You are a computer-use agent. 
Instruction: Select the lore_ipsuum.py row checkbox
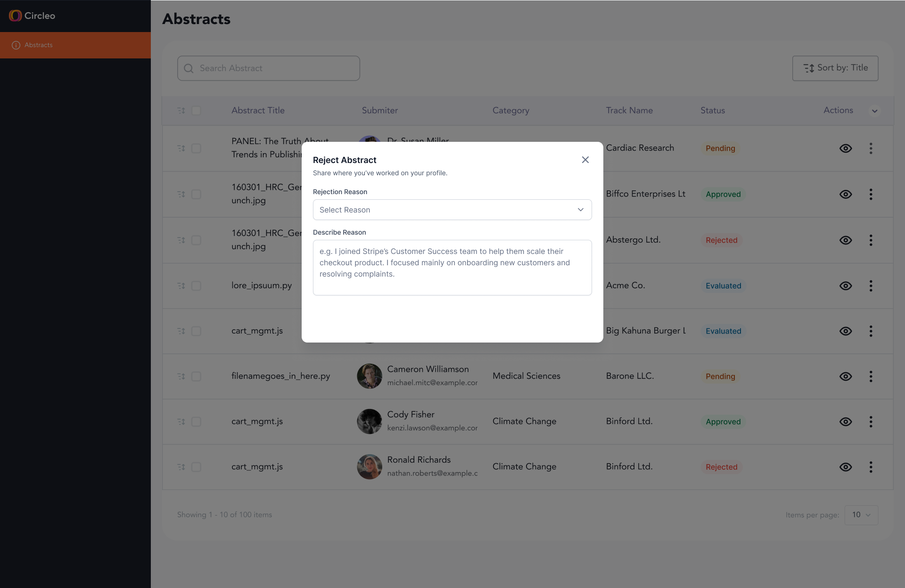[196, 286]
